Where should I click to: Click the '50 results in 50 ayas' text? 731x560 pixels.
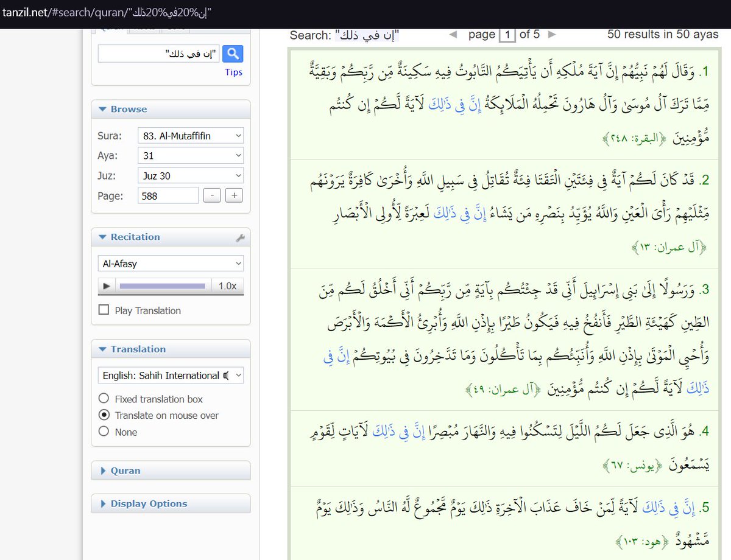click(x=663, y=35)
